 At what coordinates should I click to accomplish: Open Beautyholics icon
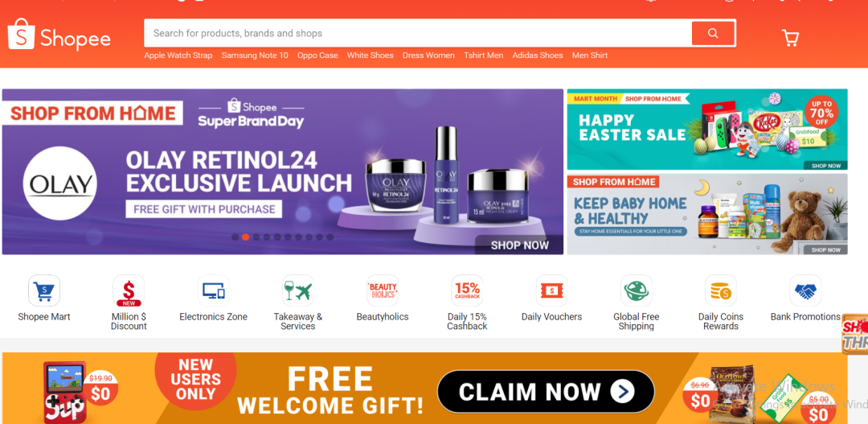tap(383, 290)
